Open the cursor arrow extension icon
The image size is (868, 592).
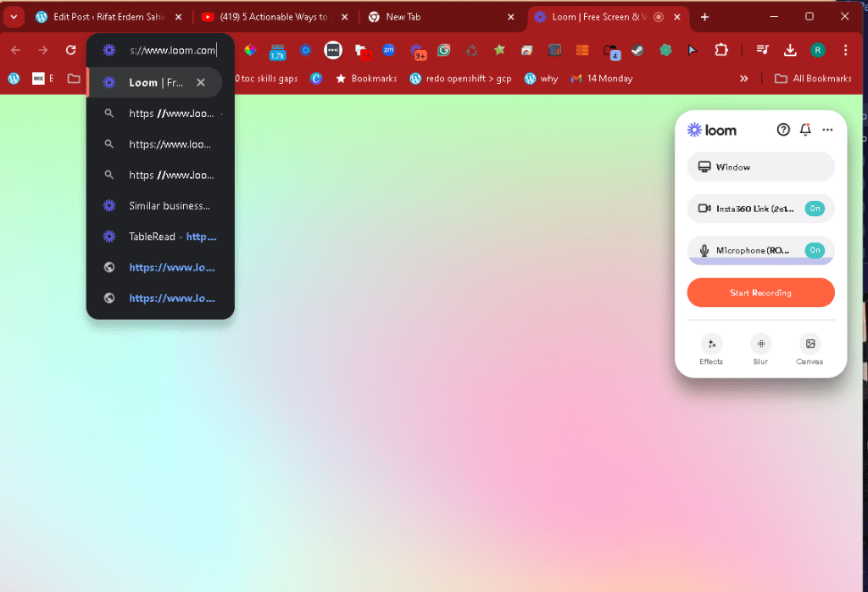pos(693,50)
